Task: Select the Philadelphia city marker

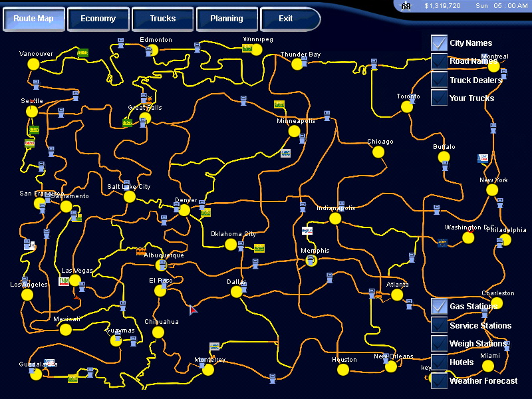Action: 505,240
